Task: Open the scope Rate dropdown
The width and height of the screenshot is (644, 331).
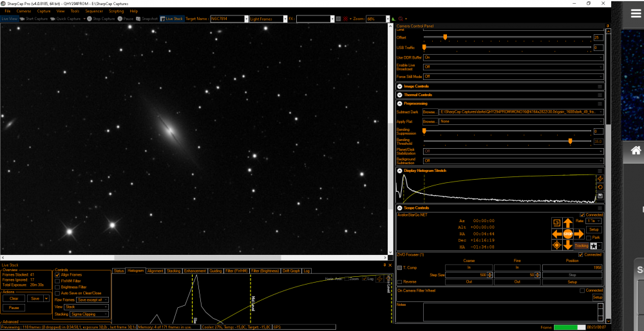Action: (x=594, y=221)
